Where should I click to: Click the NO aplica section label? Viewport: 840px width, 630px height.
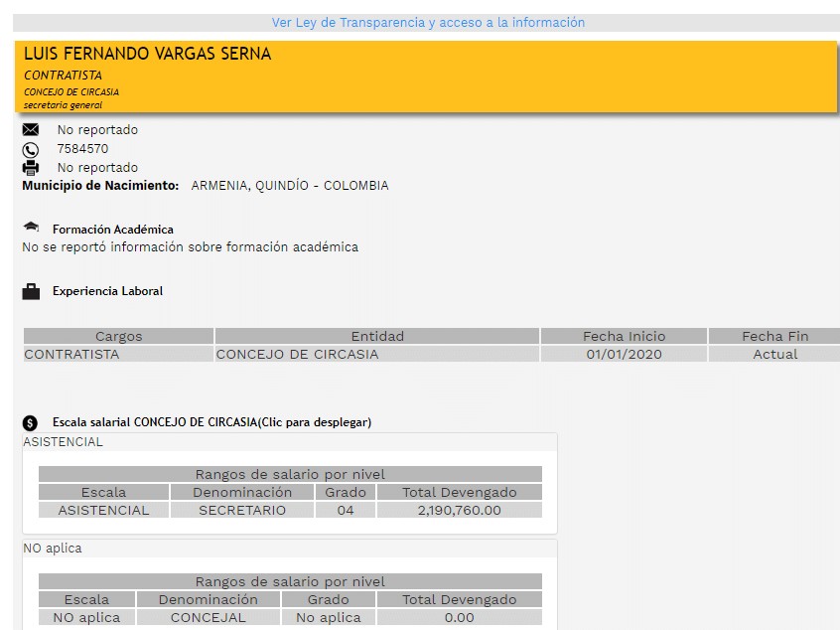[x=53, y=548]
